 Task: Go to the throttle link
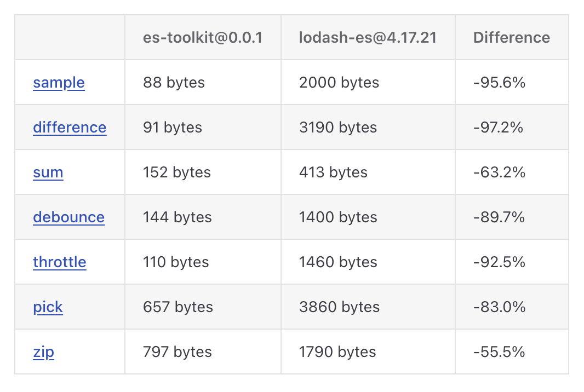[60, 262]
